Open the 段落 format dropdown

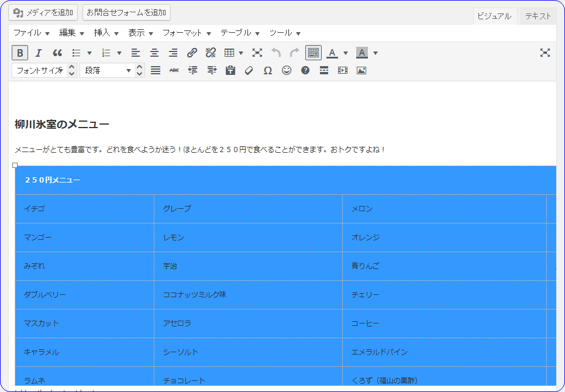pos(107,70)
